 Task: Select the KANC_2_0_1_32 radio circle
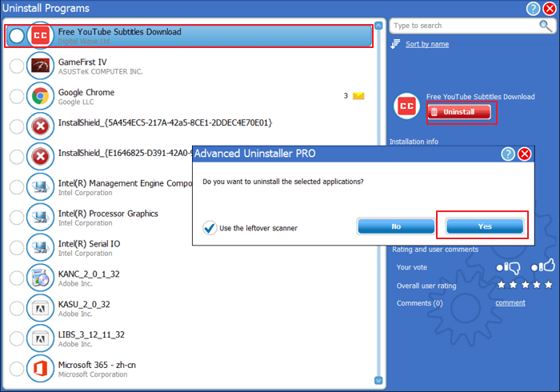[x=17, y=278]
